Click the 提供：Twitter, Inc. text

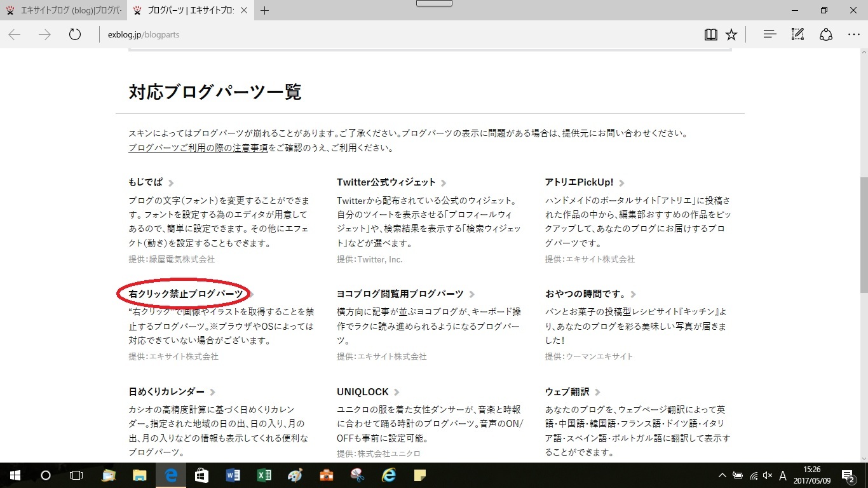[x=370, y=259]
